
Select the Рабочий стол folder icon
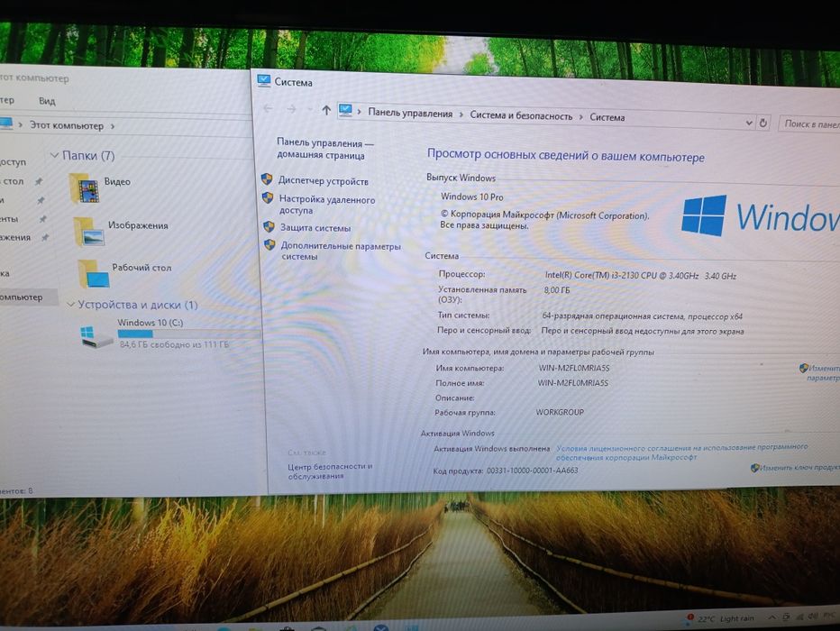[x=93, y=274]
